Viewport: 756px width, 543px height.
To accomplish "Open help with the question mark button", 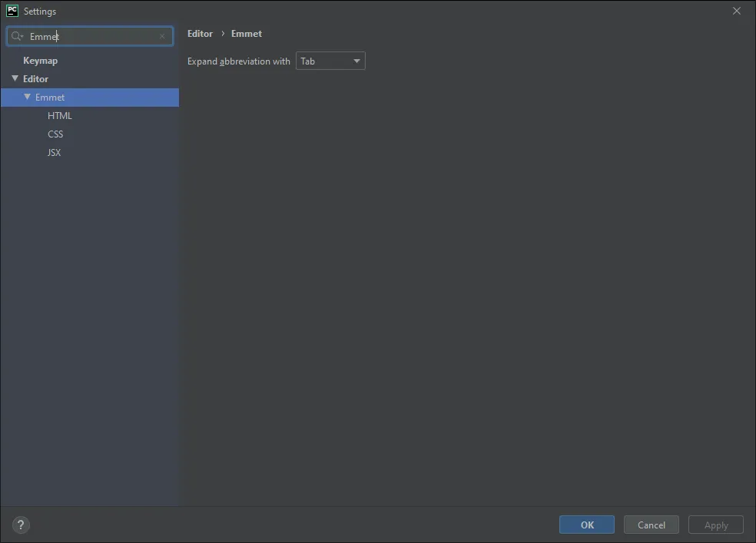I will tap(21, 525).
